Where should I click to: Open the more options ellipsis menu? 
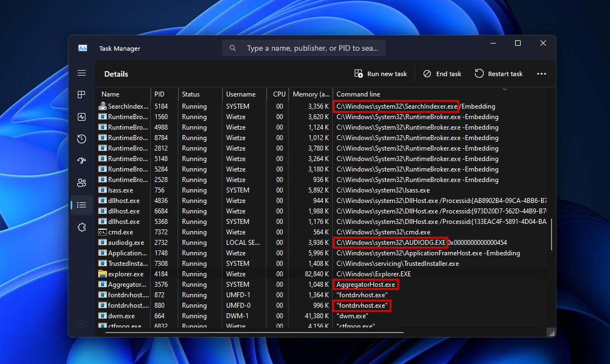coord(542,74)
